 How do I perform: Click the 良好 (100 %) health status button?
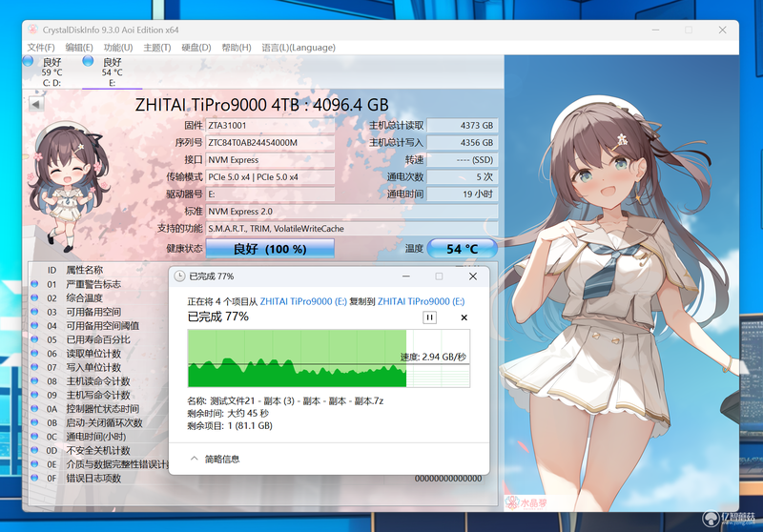(270, 249)
